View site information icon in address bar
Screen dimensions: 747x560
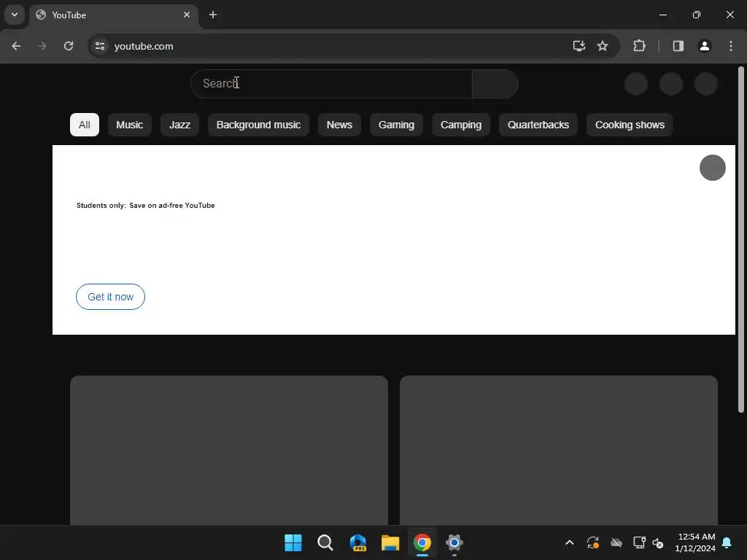click(x=99, y=46)
